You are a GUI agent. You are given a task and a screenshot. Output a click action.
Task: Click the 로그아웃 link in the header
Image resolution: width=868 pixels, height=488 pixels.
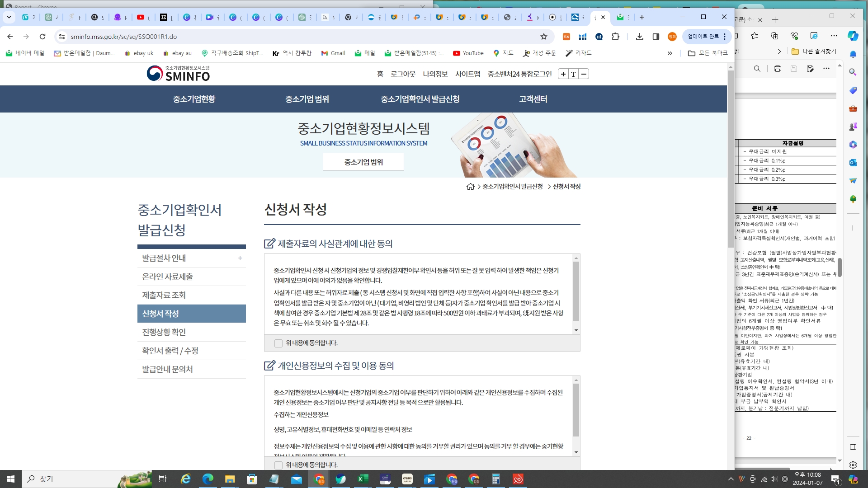pos(403,74)
